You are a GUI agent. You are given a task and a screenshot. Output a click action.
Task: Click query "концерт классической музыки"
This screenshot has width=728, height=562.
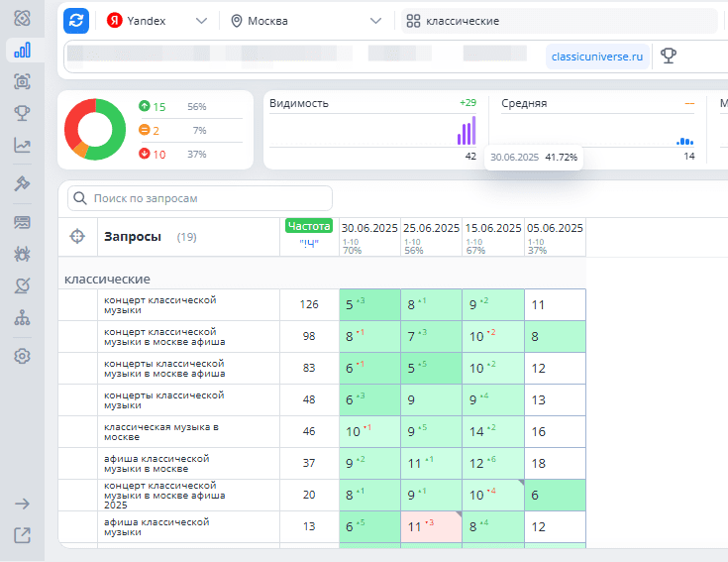[160, 305]
